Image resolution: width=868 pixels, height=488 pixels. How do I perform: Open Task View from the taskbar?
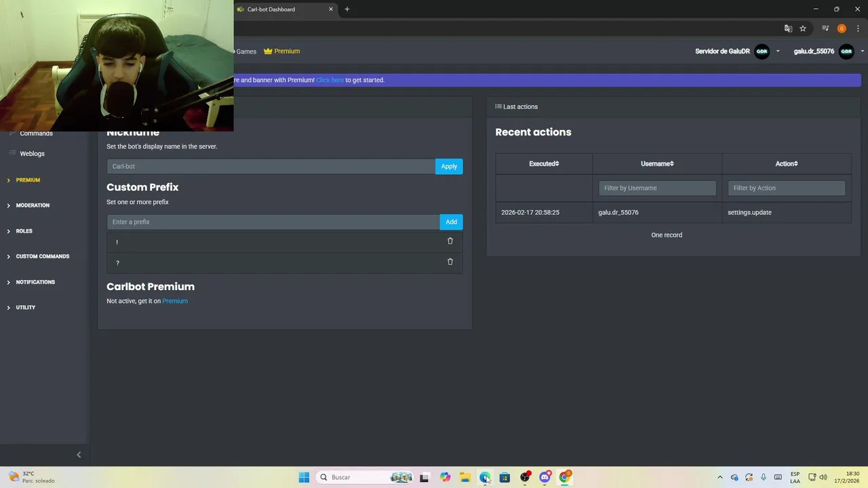[x=425, y=477]
